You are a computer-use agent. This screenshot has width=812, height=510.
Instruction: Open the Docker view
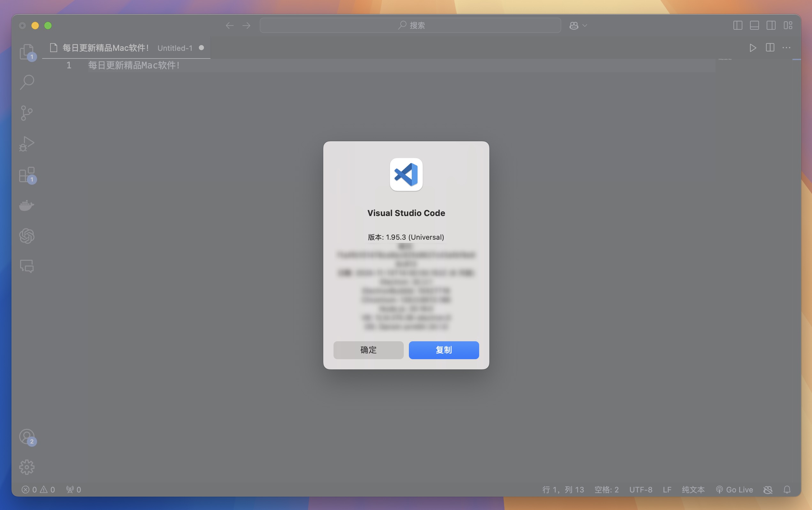click(27, 205)
